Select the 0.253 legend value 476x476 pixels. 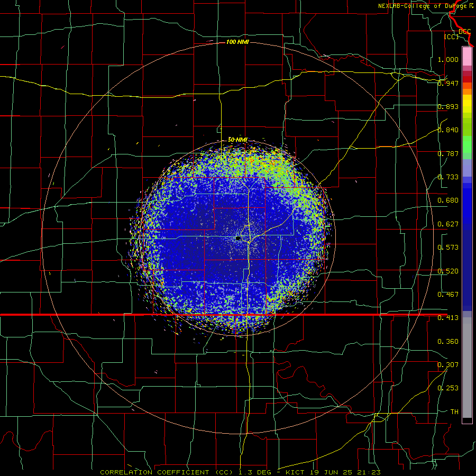(448, 388)
